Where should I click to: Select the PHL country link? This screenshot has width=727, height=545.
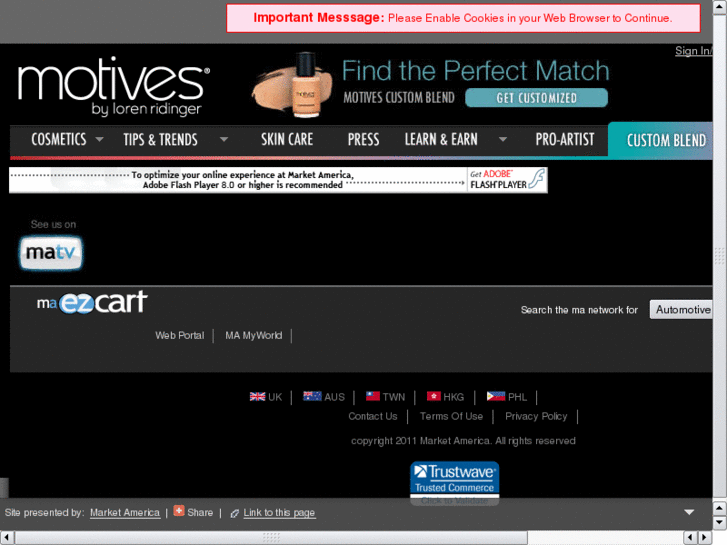tap(517, 397)
